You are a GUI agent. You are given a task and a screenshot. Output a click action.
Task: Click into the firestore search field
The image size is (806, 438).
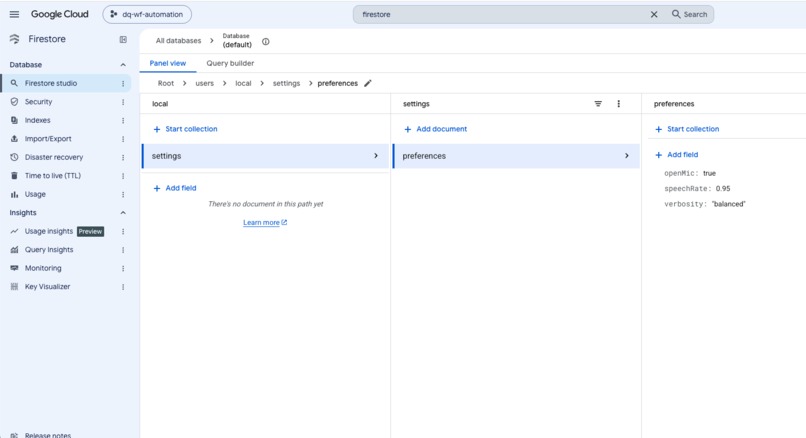pyautogui.click(x=501, y=14)
